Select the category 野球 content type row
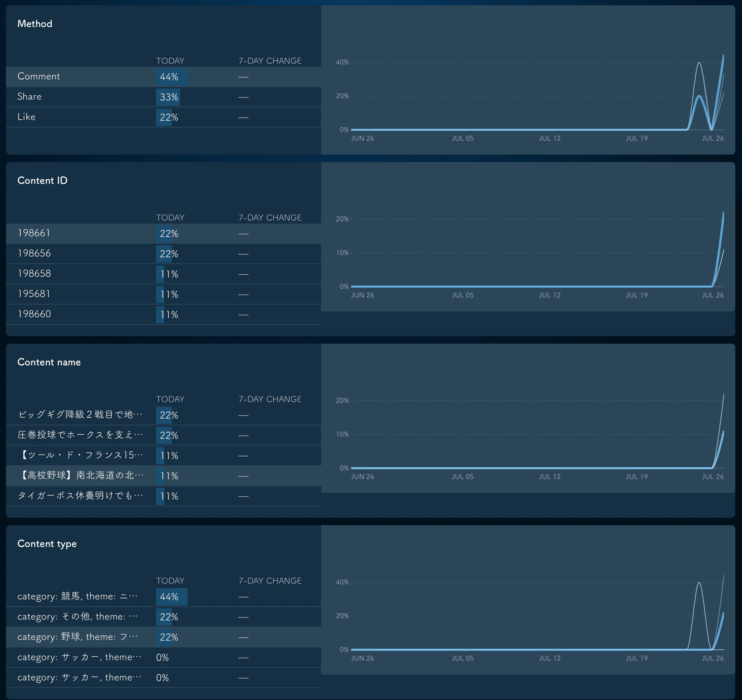742x700 pixels. [x=164, y=637]
